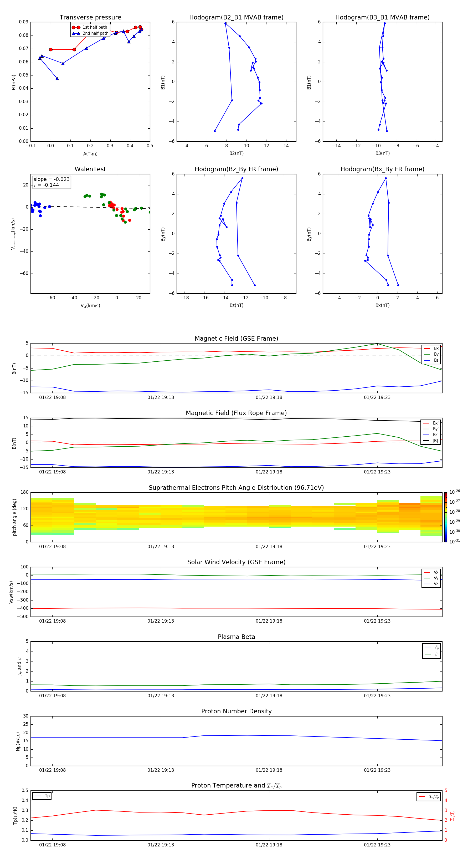Image resolution: width=473 pixels, height=868 pixels.
Task: Click the "By'" flux rope legend entry
Action: (x=431, y=429)
